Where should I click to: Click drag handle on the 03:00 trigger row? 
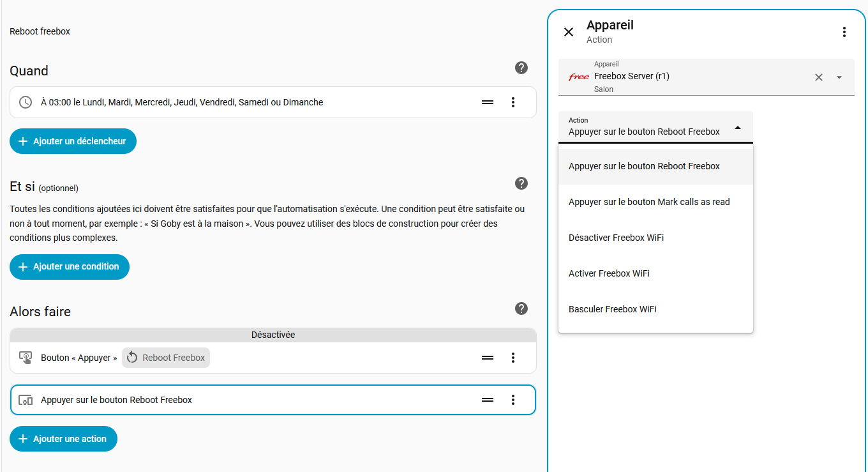coord(488,102)
